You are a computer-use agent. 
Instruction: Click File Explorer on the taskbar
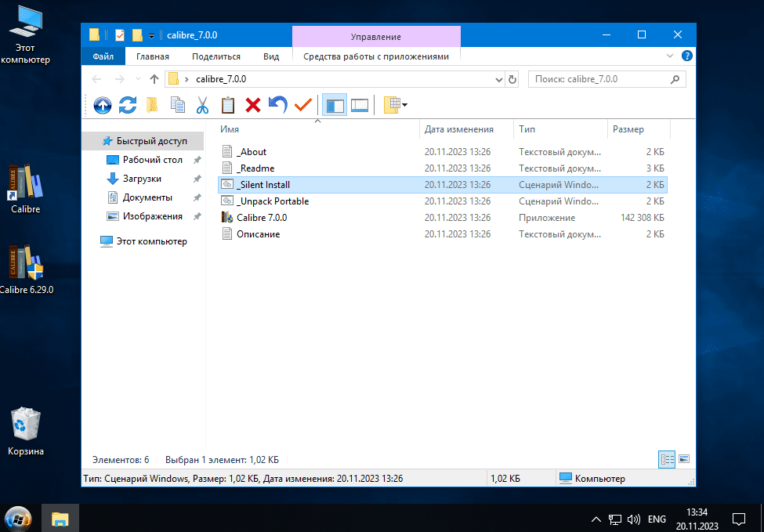60,519
